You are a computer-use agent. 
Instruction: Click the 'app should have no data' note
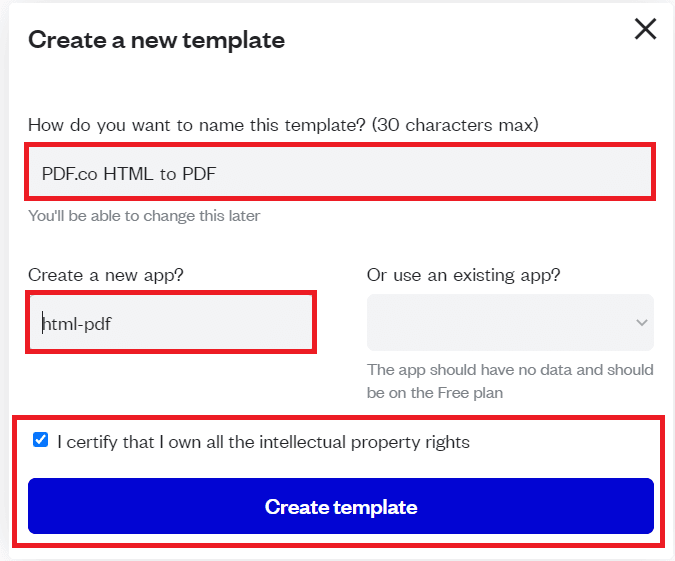click(x=510, y=370)
